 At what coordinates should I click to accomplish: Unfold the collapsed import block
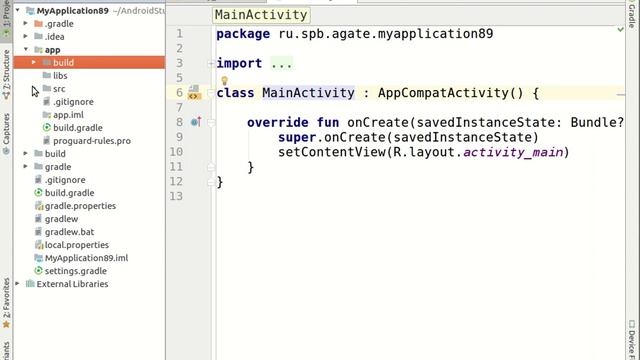211,63
